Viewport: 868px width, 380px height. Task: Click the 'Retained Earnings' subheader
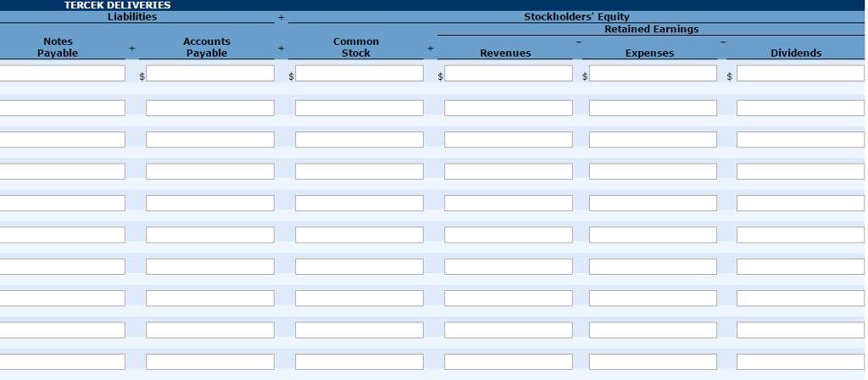(x=652, y=29)
